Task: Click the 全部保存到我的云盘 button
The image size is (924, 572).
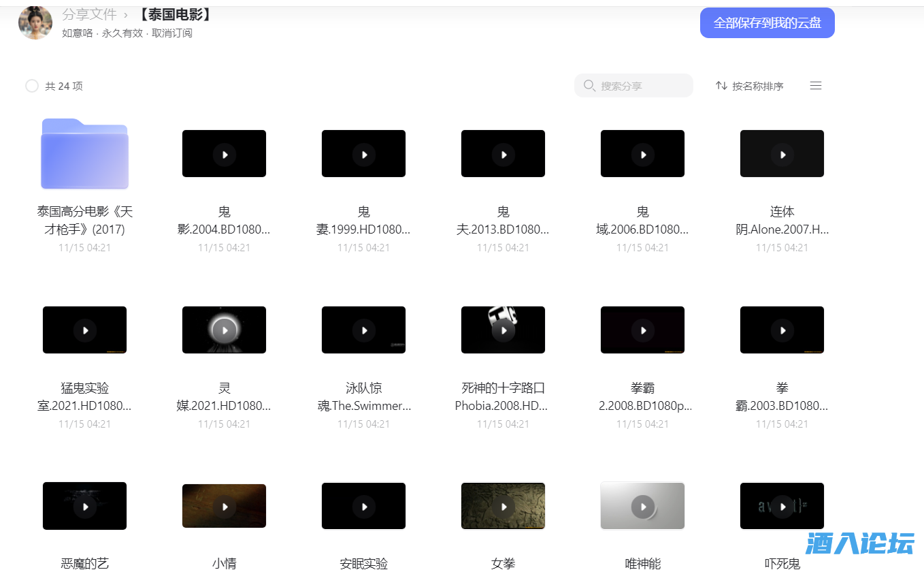Action: [x=767, y=22]
